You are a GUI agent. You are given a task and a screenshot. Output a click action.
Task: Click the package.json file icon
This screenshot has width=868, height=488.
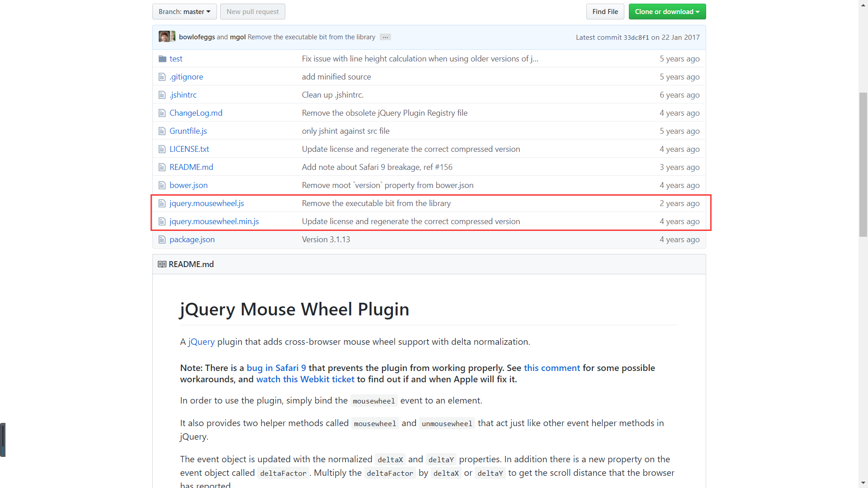point(162,239)
